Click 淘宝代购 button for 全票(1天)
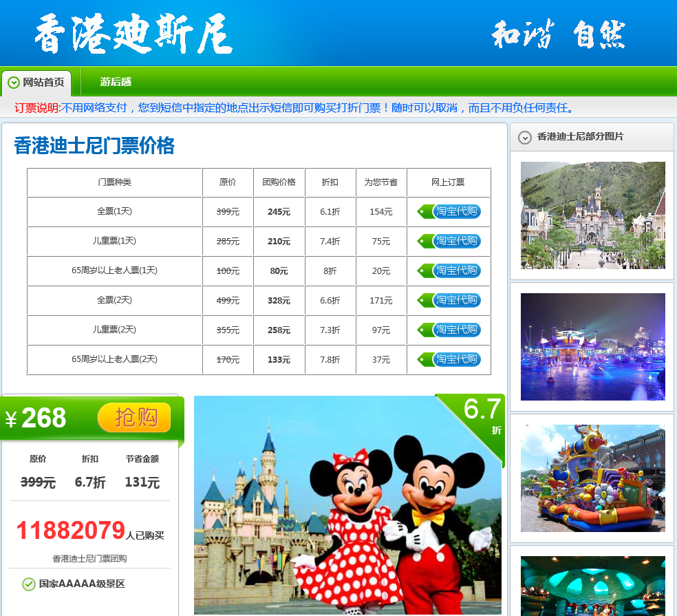677x616 pixels. point(449,212)
